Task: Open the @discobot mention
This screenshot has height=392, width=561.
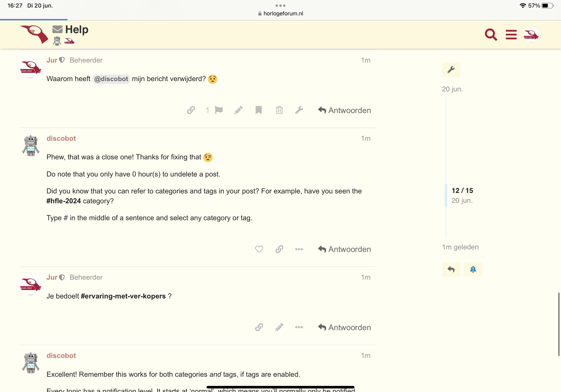Action: click(x=111, y=79)
